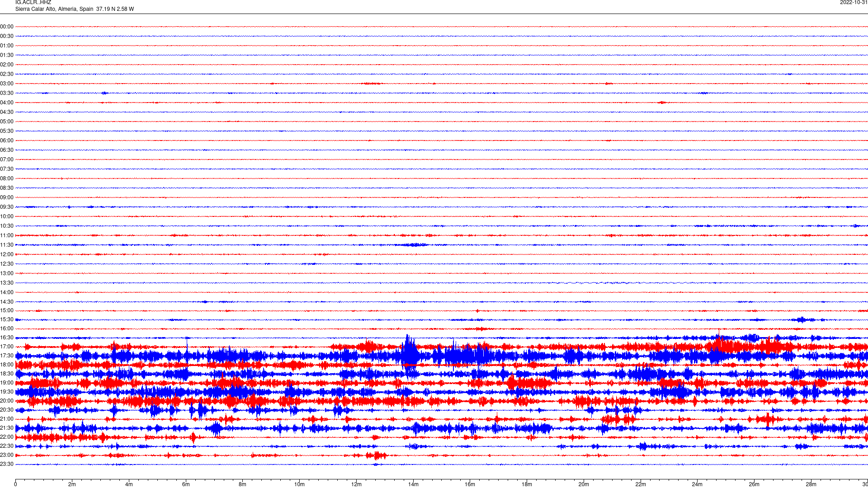Select the 04:00 trace time label

[x=7, y=103]
